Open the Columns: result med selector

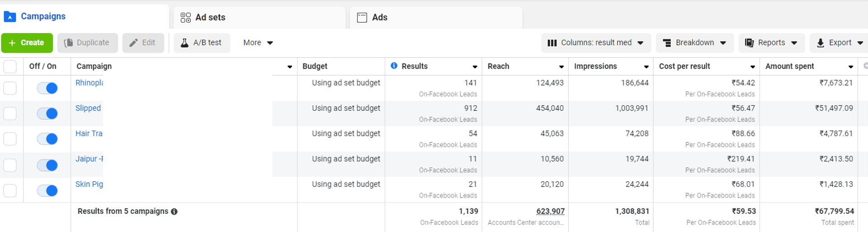click(x=596, y=43)
